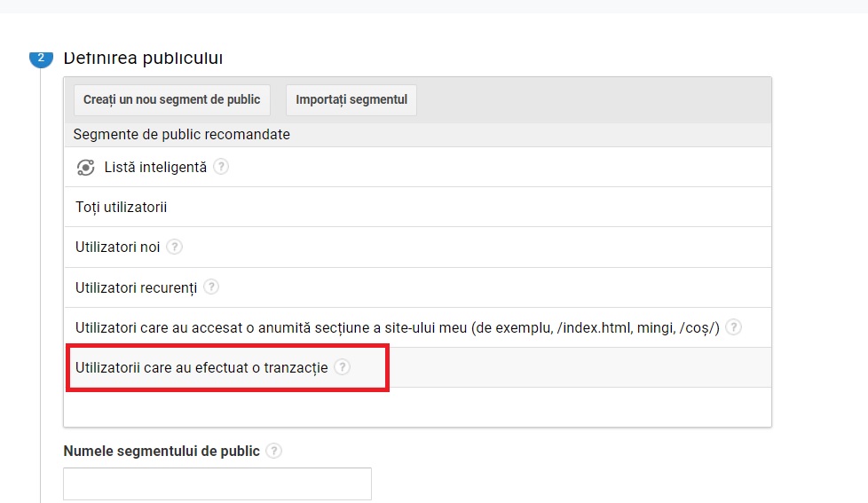
Task: Choose the Toți utilizatorii segment
Action: click(x=418, y=207)
